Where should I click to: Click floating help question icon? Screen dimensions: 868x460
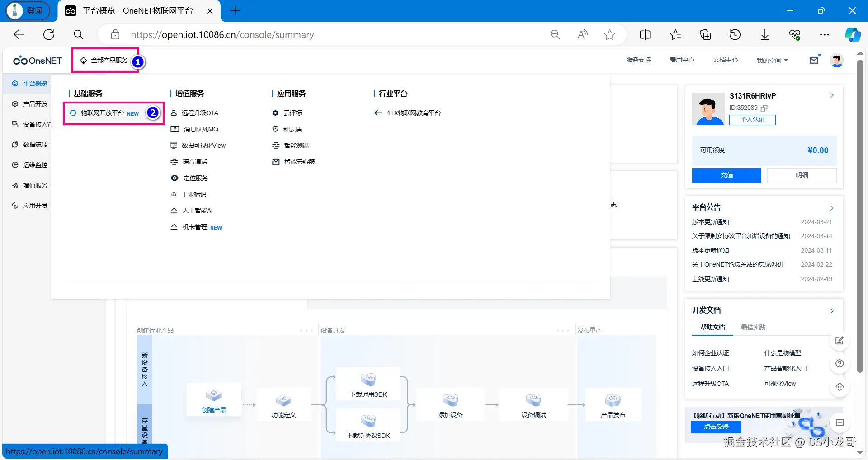[840, 364]
